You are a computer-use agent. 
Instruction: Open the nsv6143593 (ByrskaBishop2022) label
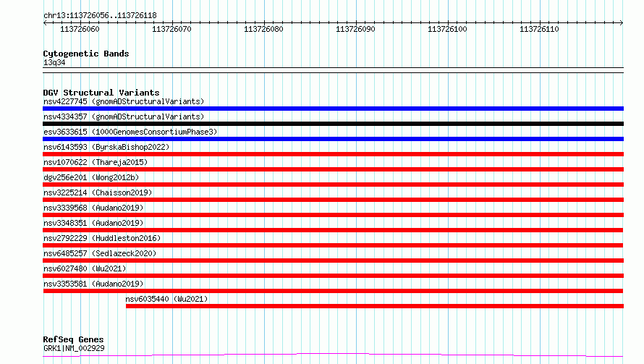coord(106,147)
